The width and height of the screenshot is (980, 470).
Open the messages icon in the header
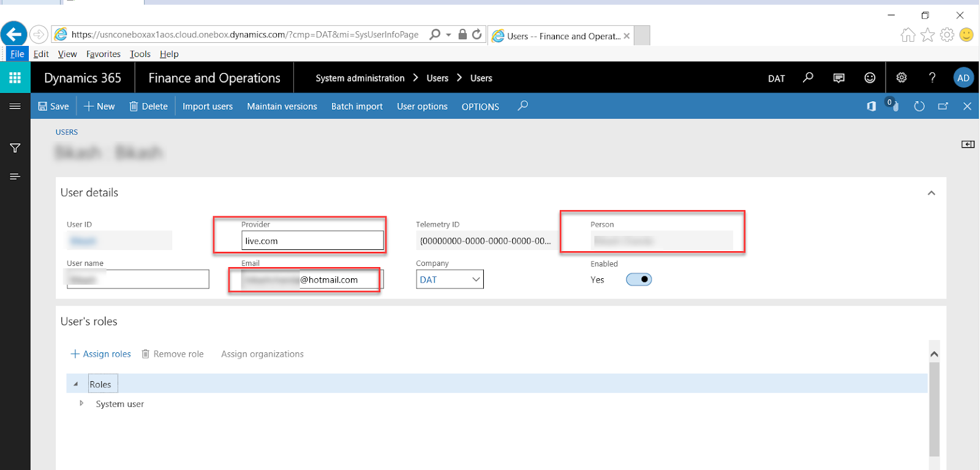point(839,78)
